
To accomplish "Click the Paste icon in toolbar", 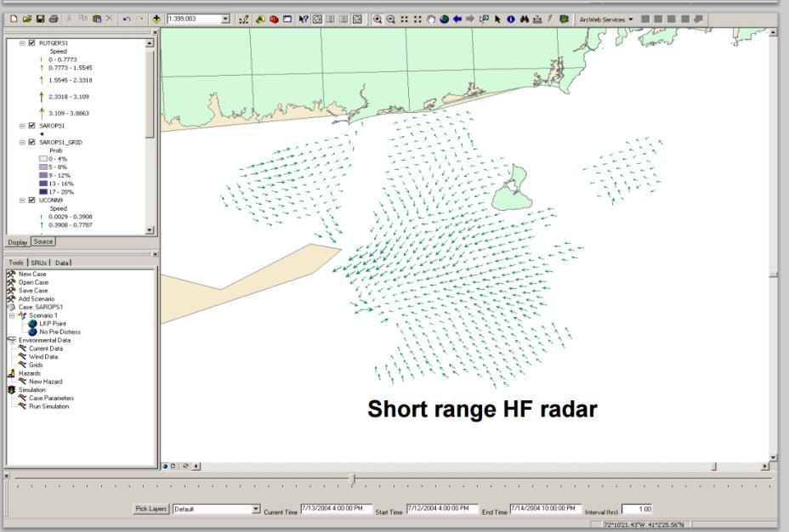I will point(97,19).
